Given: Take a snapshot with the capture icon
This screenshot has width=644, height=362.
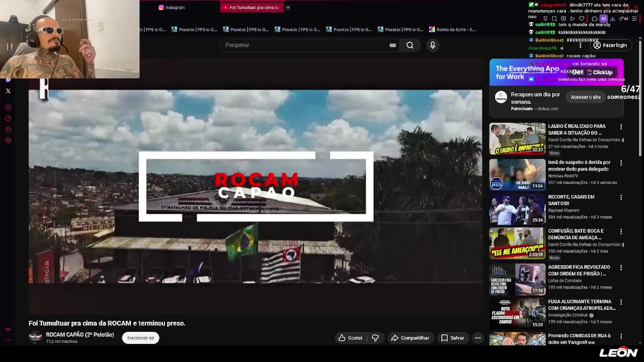Looking at the screenshot, I should [554, 19].
